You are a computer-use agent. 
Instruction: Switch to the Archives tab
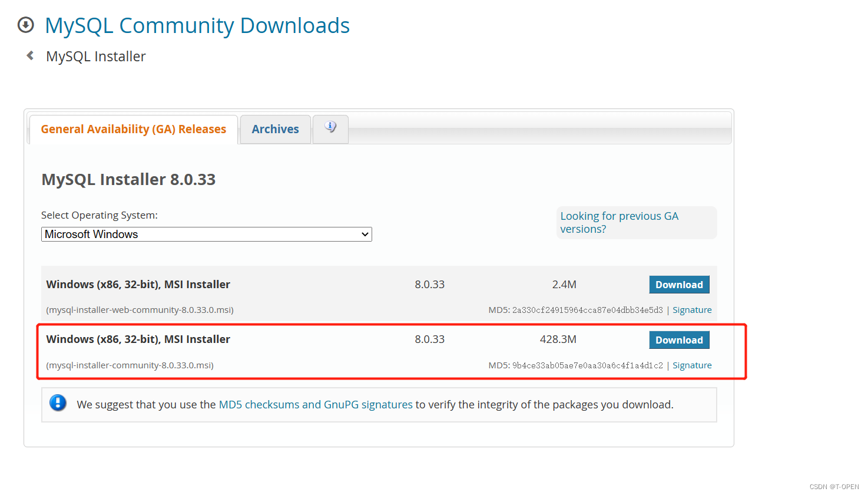[276, 129]
